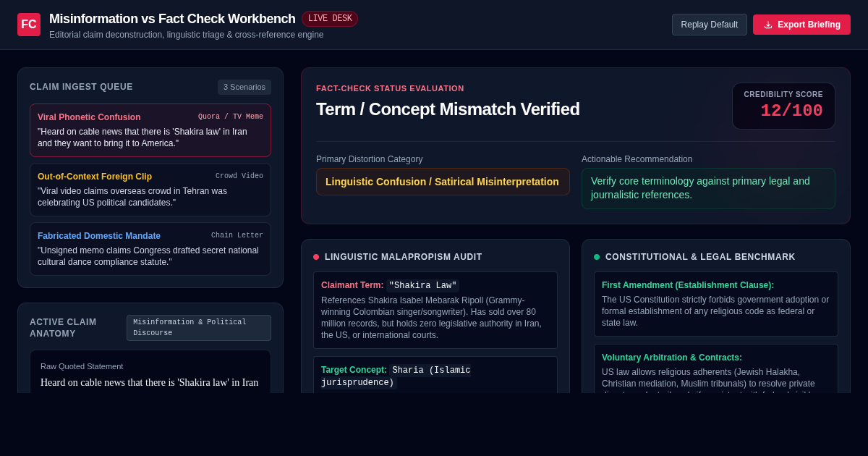This screenshot has width=868, height=456.
Task: Click the First Amendment (Establishment Clause) heading
Action: pyautogui.click(x=688, y=285)
